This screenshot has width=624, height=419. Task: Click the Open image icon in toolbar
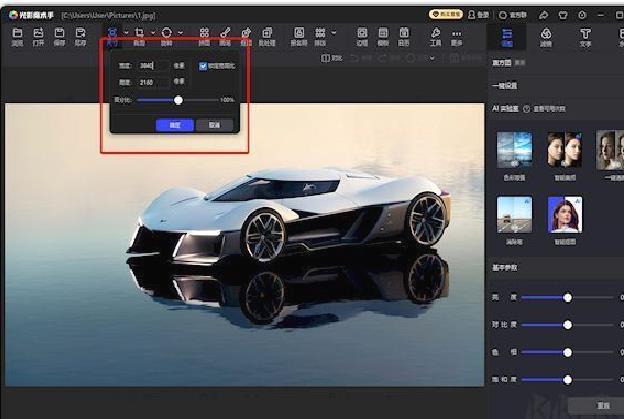tap(38, 33)
